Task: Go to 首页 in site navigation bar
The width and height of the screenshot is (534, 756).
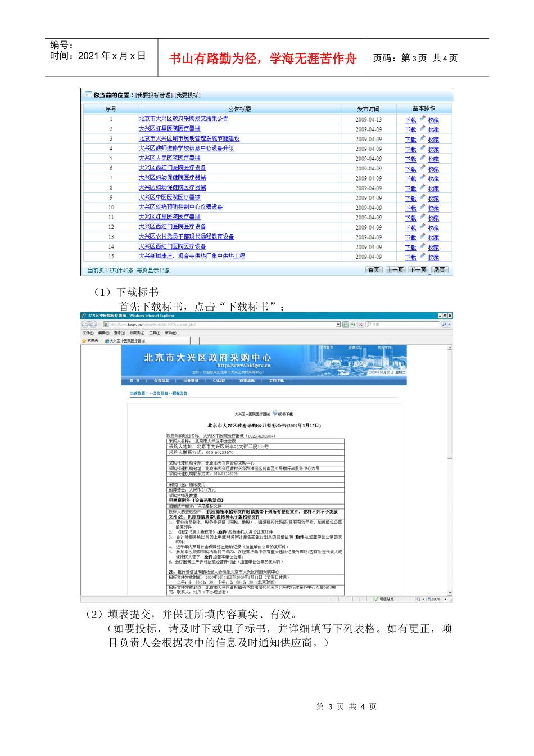Action: 135,381
